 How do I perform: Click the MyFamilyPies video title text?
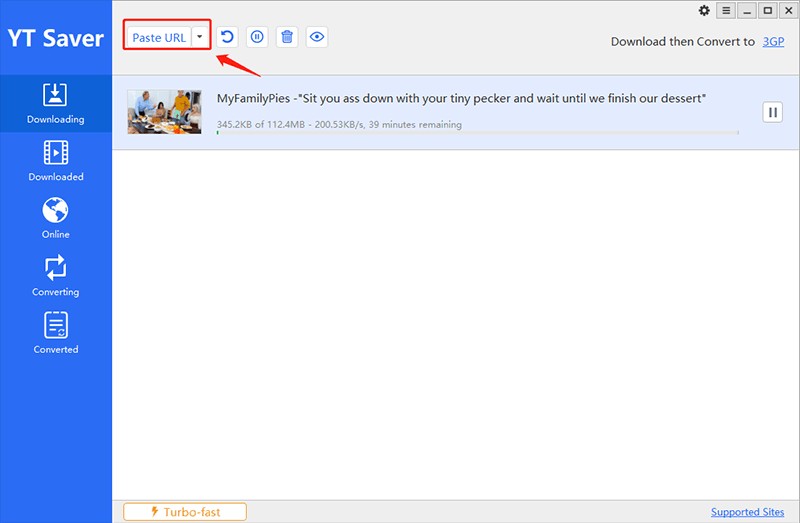(461, 98)
